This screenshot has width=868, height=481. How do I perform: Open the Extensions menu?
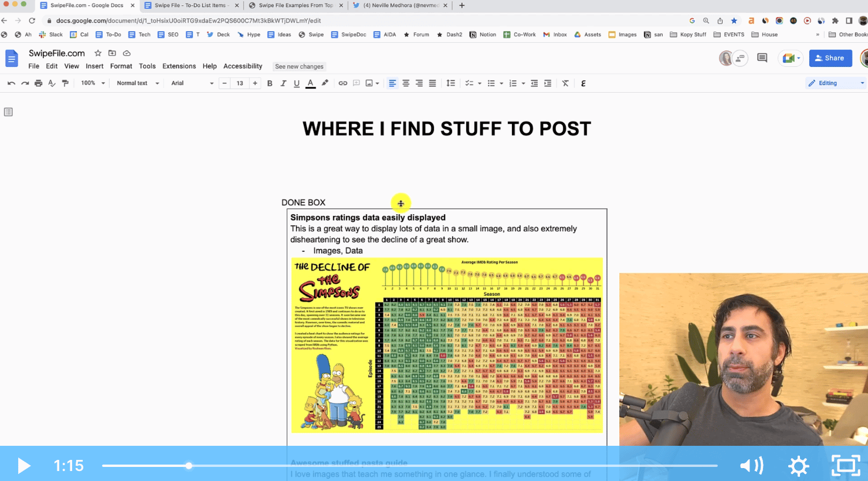point(179,66)
